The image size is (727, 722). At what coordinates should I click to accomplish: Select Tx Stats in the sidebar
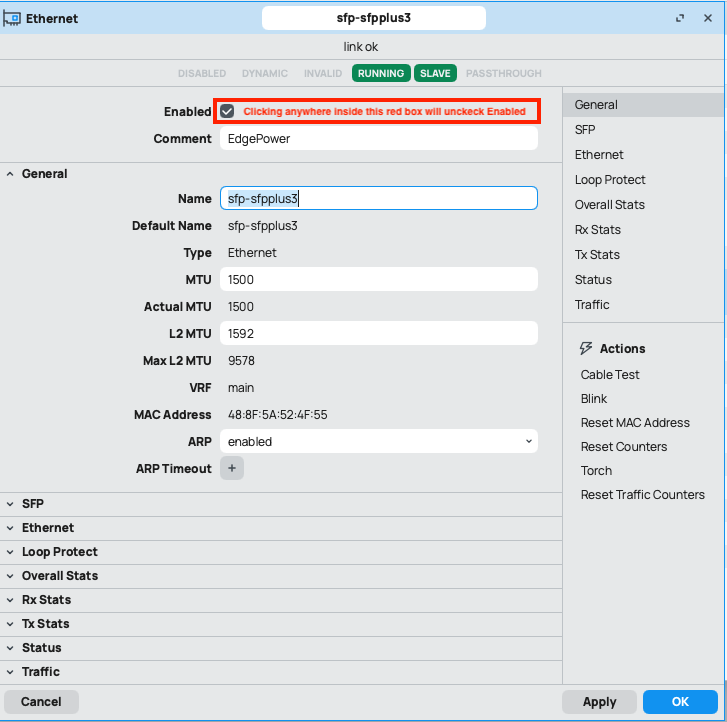coord(643,255)
